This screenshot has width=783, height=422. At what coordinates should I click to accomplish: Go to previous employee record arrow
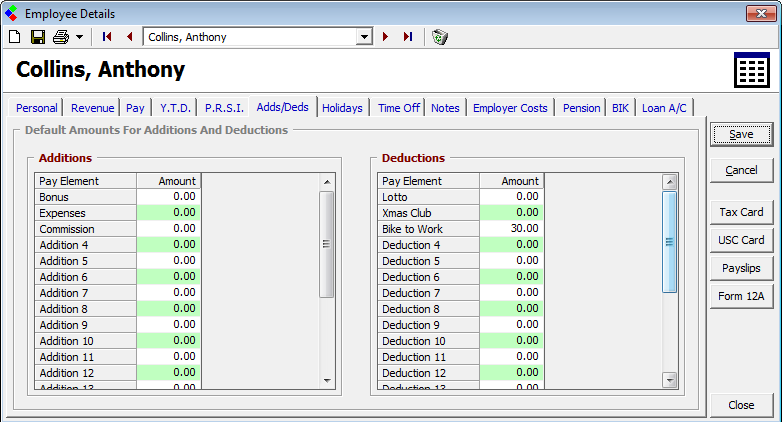click(x=129, y=37)
